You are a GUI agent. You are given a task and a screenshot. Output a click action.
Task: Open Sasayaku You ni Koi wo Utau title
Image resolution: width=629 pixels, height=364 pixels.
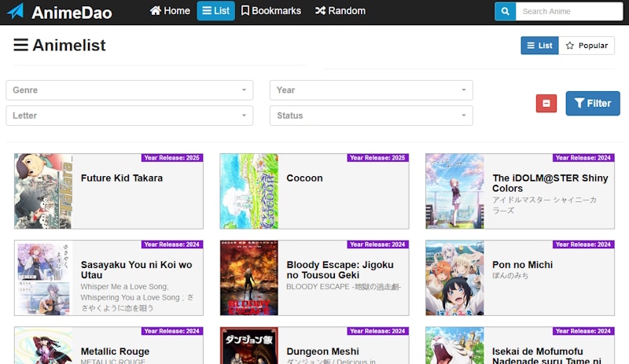point(136,270)
